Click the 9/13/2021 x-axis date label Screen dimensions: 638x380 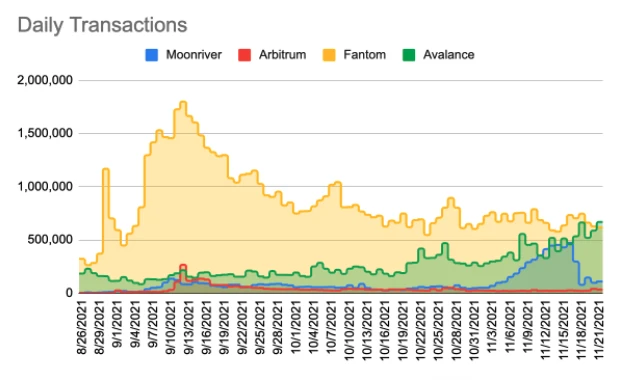pos(189,328)
